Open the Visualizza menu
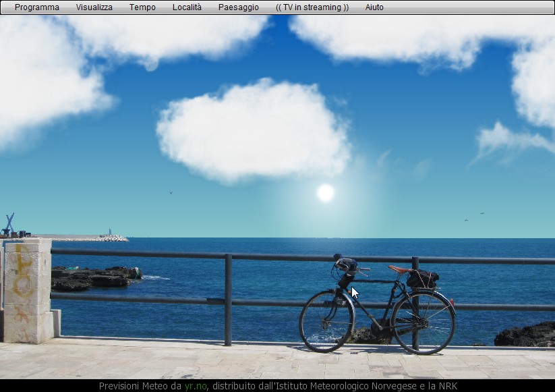This screenshot has width=555, height=392. click(94, 7)
